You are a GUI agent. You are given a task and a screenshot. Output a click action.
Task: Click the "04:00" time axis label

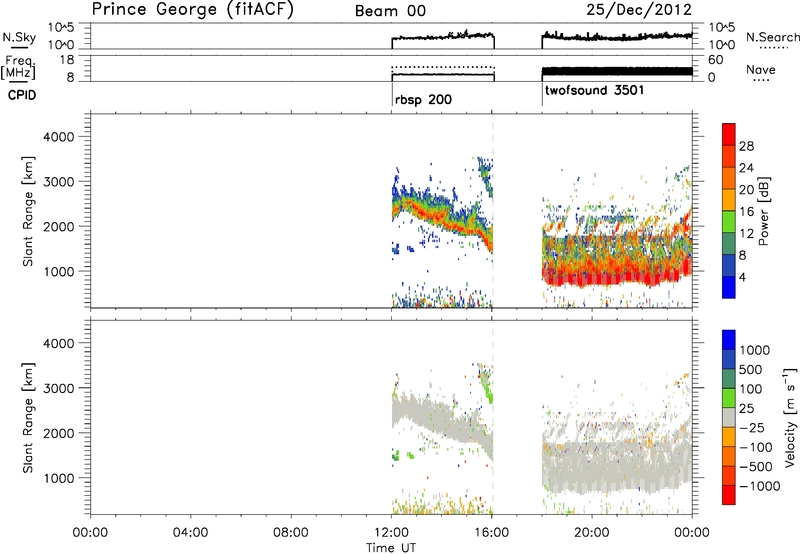coord(190,533)
